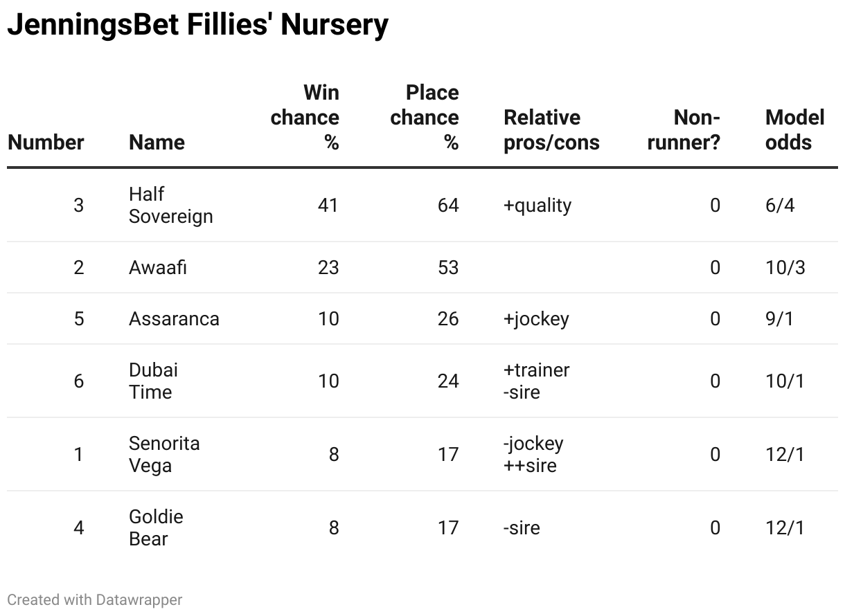This screenshot has height=616, width=845.
Task: Click the Dubai Time horse name
Action: [x=153, y=381]
